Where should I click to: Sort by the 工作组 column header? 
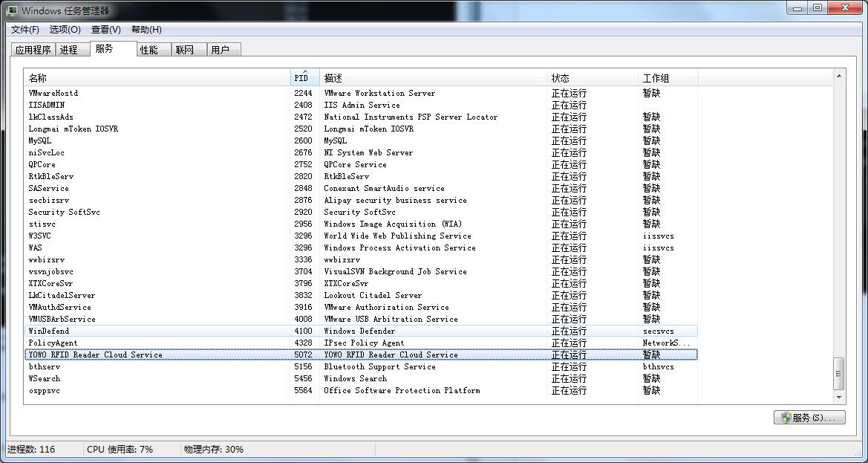pos(668,78)
